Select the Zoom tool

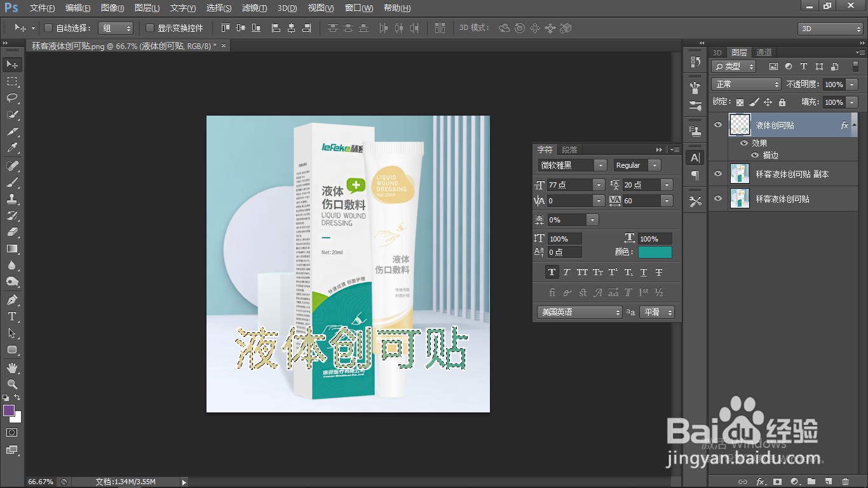tap(11, 384)
